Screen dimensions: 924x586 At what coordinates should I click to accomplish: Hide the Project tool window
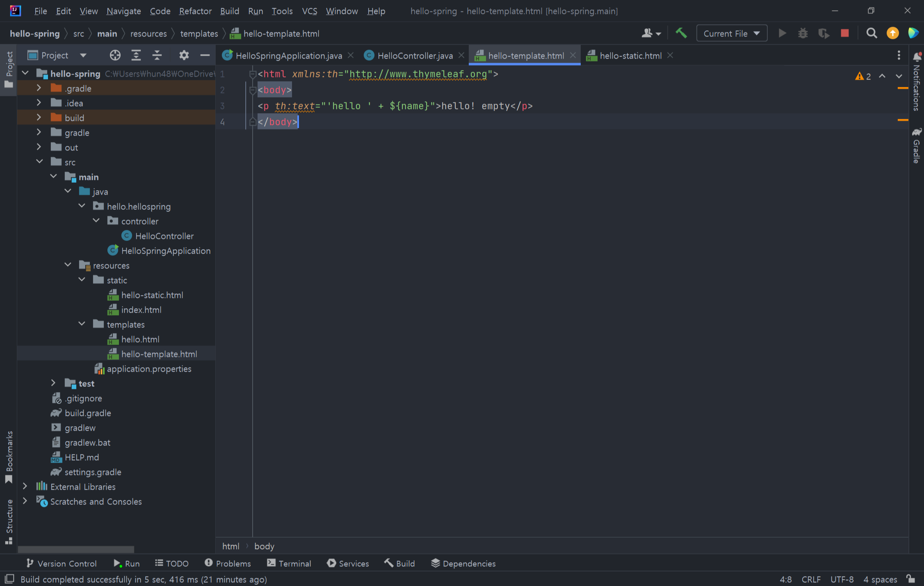click(205, 55)
